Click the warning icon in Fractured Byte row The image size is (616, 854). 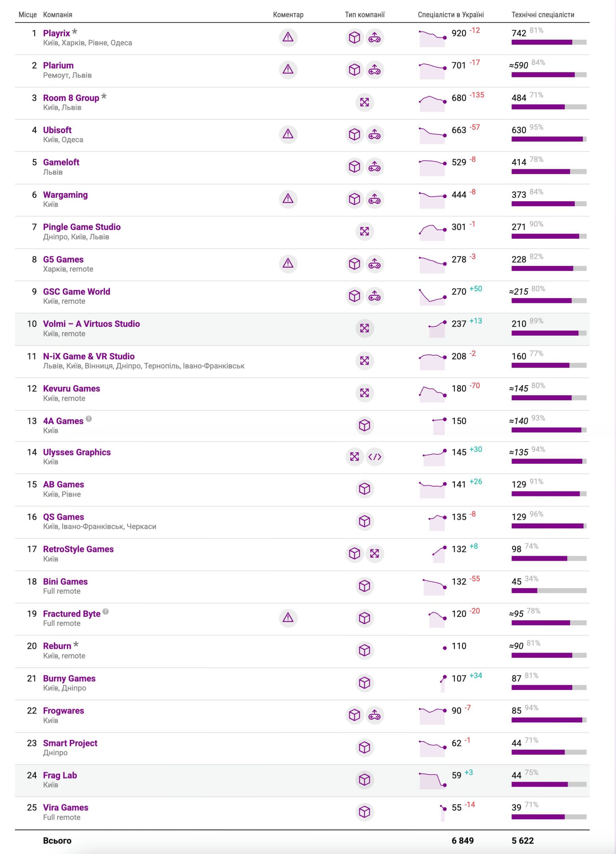[x=288, y=618]
